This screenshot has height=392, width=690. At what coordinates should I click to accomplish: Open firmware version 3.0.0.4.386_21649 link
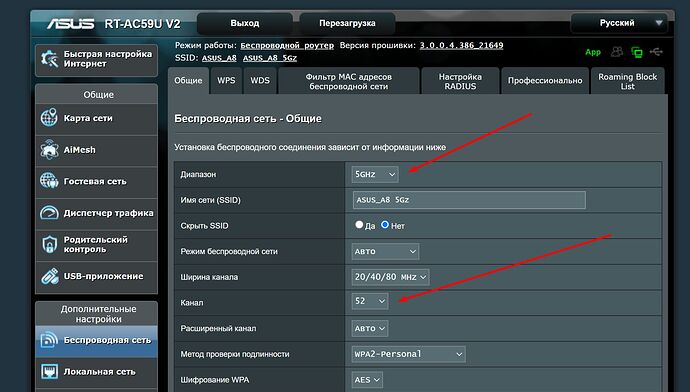(461, 45)
